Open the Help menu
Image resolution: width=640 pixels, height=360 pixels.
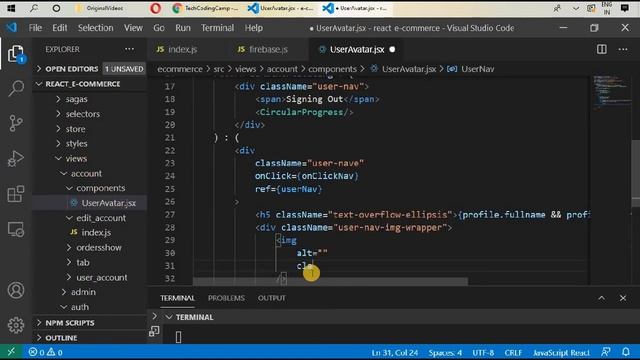(253, 28)
